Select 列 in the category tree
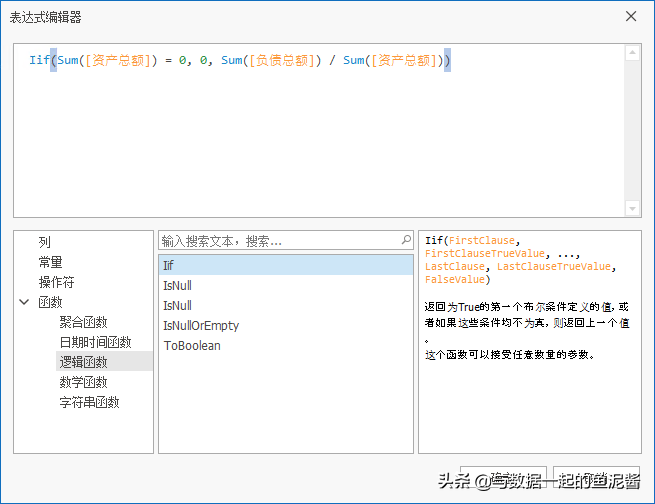The width and height of the screenshot is (655, 504). (x=44, y=242)
